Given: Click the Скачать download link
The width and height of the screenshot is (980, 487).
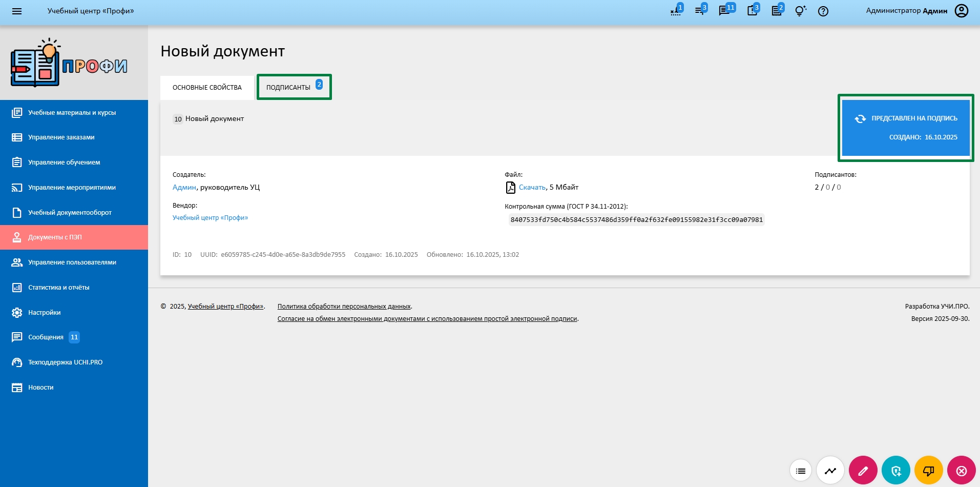Looking at the screenshot, I should 532,188.
